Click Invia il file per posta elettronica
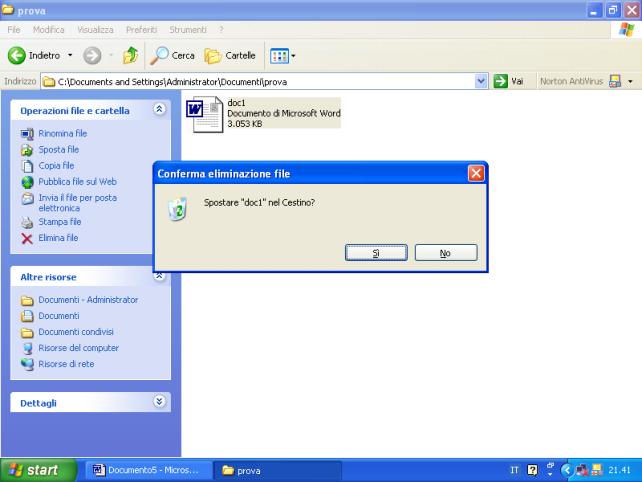 click(77, 203)
